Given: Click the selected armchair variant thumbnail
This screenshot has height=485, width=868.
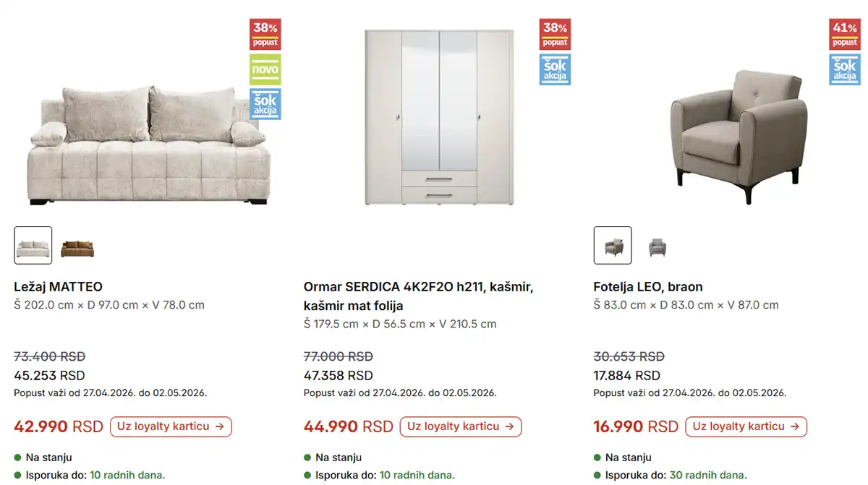Looking at the screenshot, I should (612, 245).
